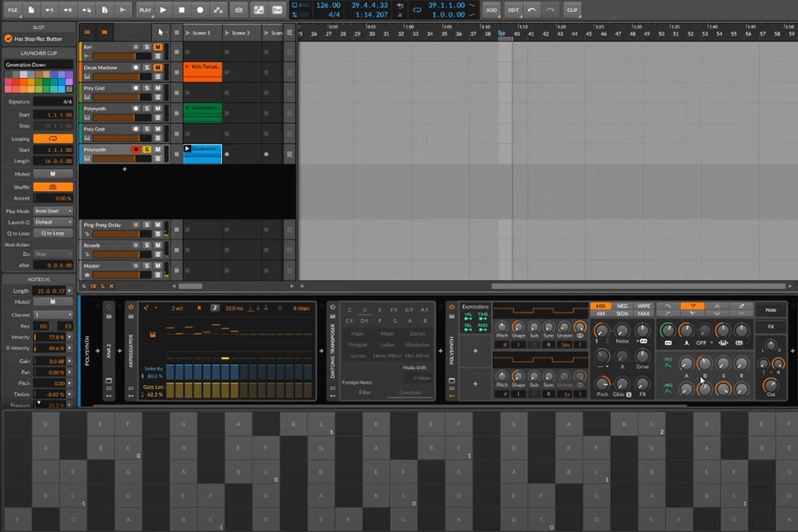This screenshot has width=798, height=532.
Task: Click the Record button in the transport bar
Action: click(199, 10)
